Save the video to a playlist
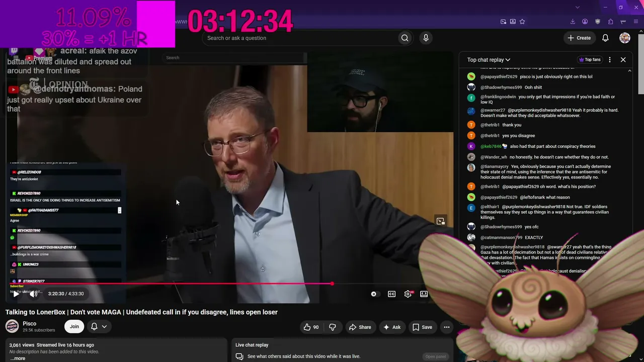644x362 pixels. point(422,327)
